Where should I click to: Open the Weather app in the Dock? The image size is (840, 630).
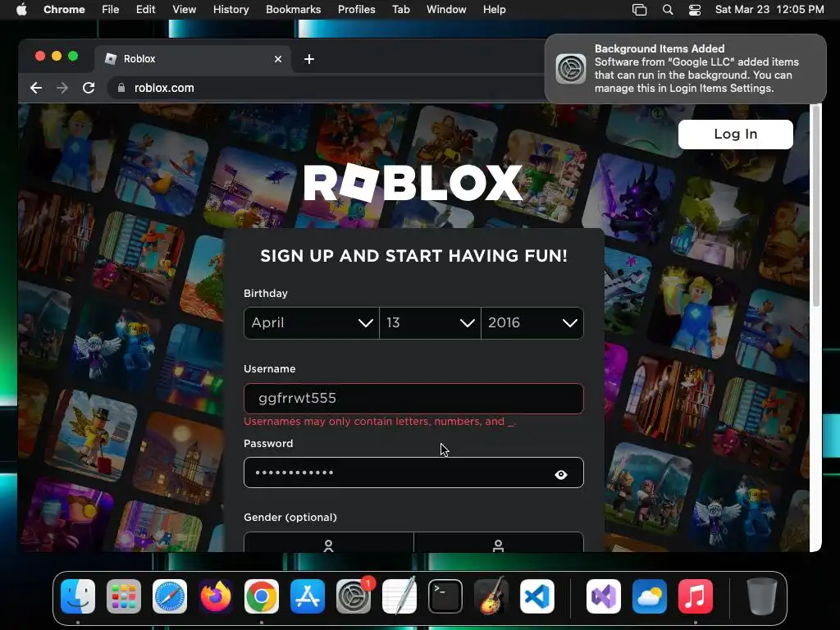650,596
